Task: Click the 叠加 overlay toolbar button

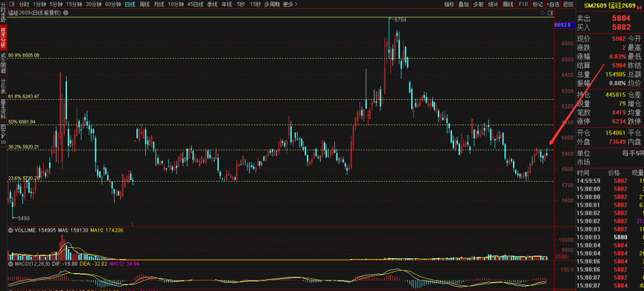Action: pyautogui.click(x=464, y=4)
